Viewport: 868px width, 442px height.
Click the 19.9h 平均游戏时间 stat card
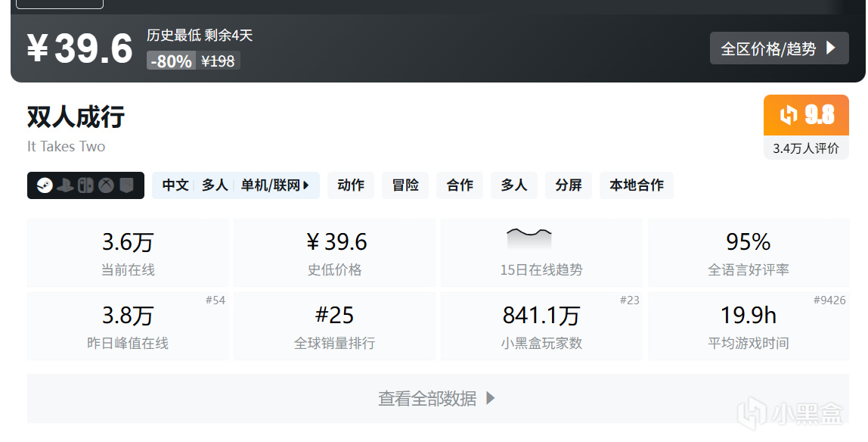pos(749,326)
